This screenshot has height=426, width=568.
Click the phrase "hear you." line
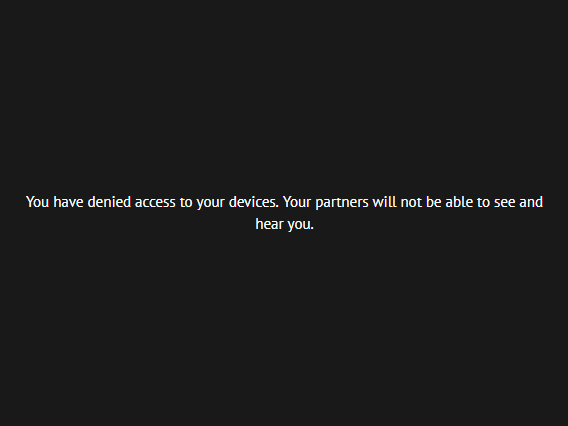pos(285,225)
